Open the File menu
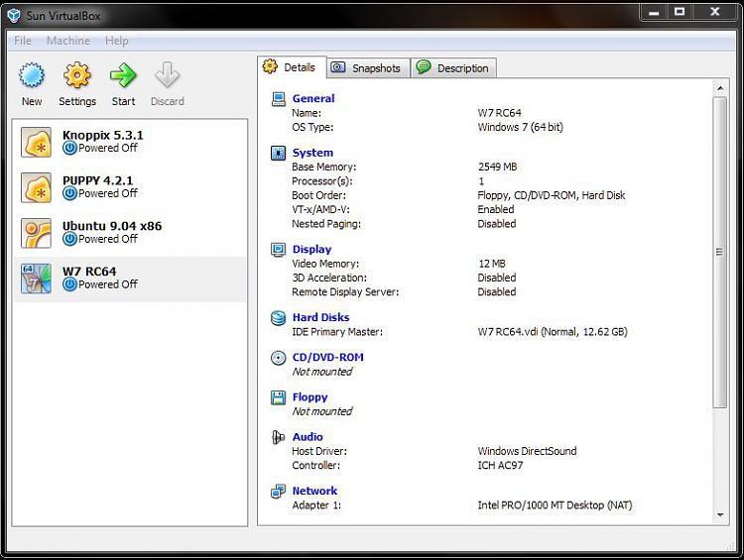This screenshot has height=560, width=744. [x=23, y=41]
